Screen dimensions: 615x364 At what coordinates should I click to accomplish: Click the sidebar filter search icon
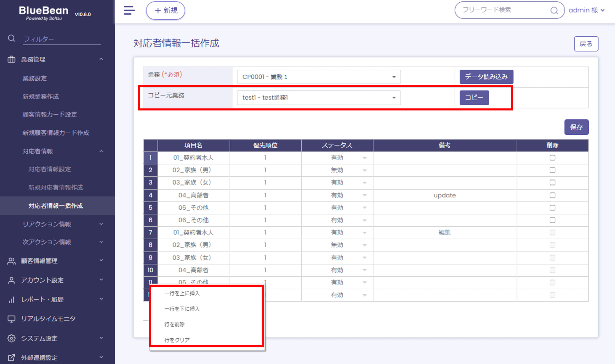point(11,38)
